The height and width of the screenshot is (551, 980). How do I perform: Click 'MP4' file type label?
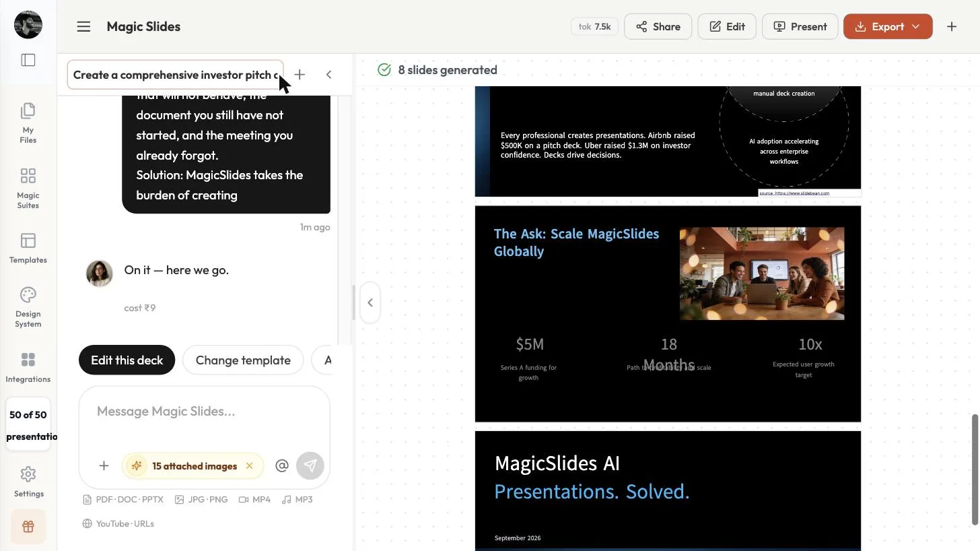(x=254, y=500)
